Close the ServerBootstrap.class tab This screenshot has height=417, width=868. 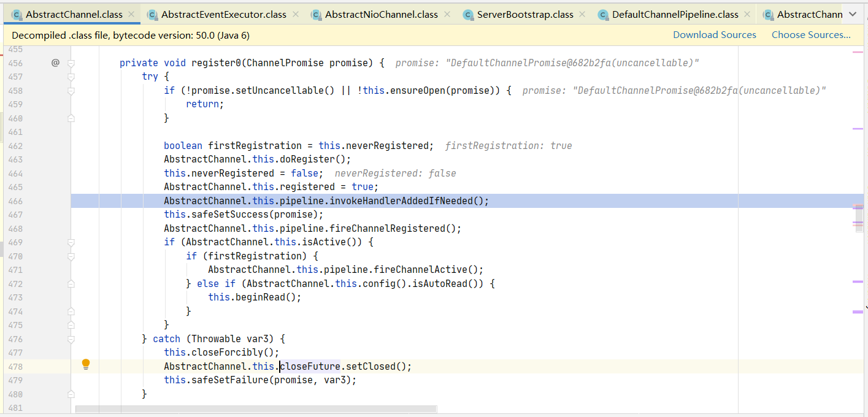pos(582,14)
